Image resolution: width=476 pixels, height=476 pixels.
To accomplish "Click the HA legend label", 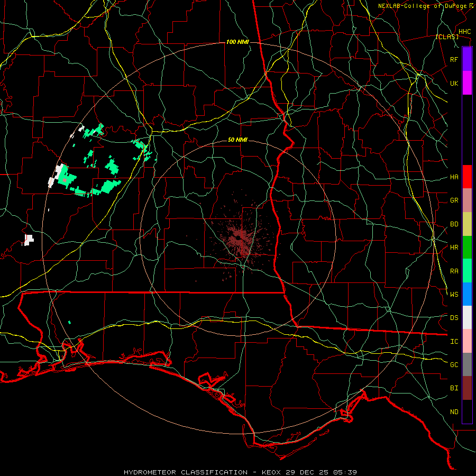I will [454, 177].
